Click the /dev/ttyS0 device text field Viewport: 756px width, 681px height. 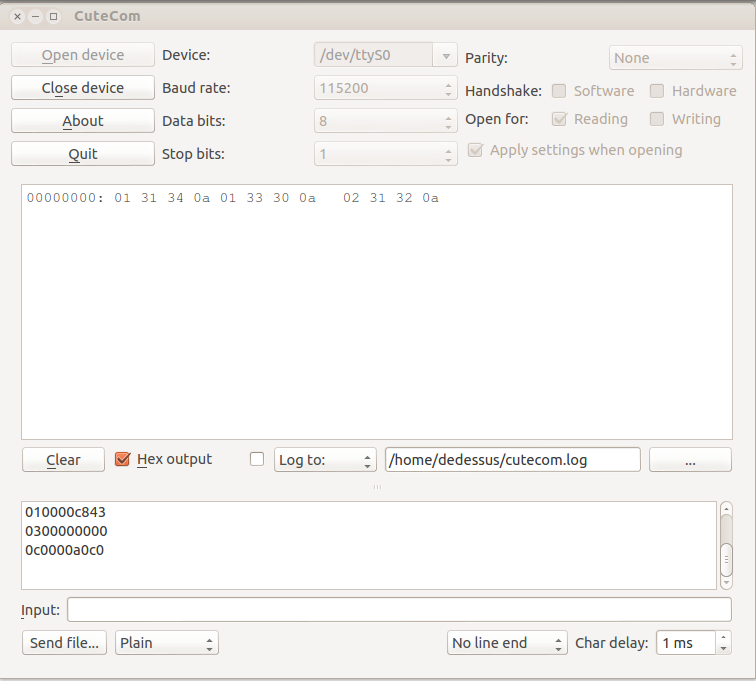pos(374,55)
